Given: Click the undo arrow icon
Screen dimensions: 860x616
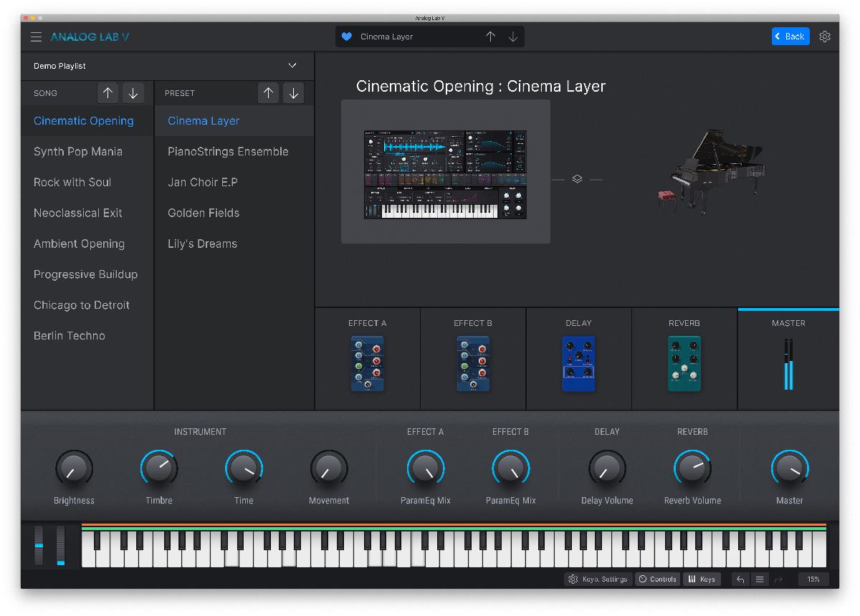Looking at the screenshot, I should pyautogui.click(x=741, y=579).
